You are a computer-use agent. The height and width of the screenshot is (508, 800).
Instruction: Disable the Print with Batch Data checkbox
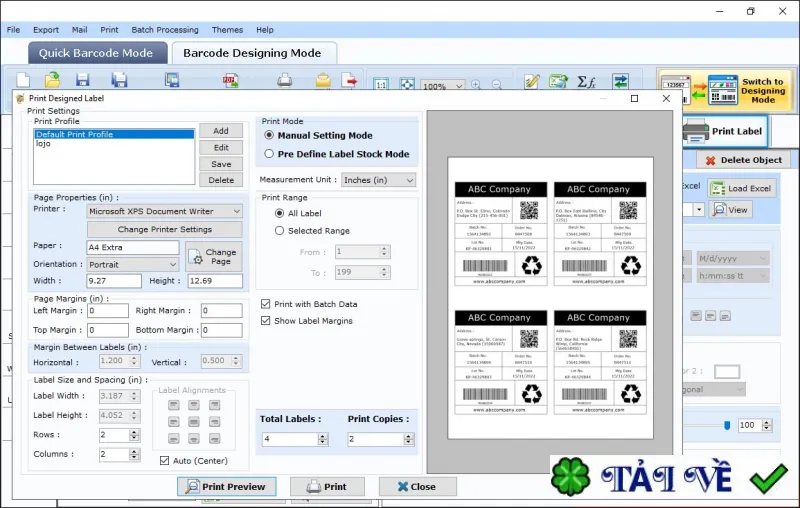pyautogui.click(x=265, y=304)
